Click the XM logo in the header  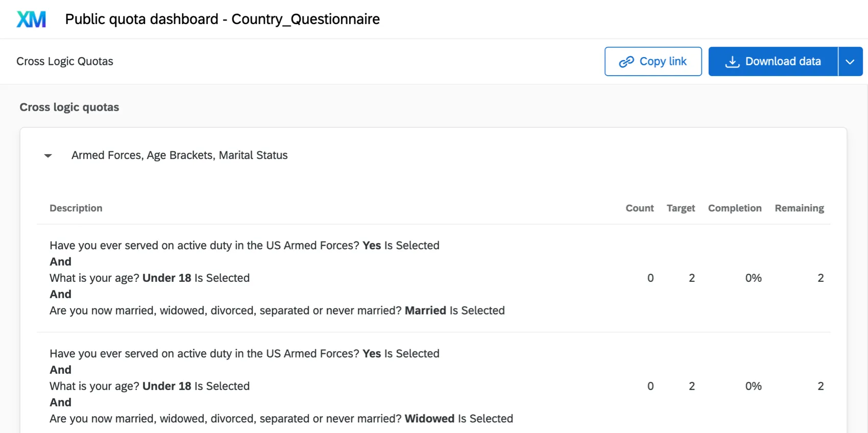31,19
